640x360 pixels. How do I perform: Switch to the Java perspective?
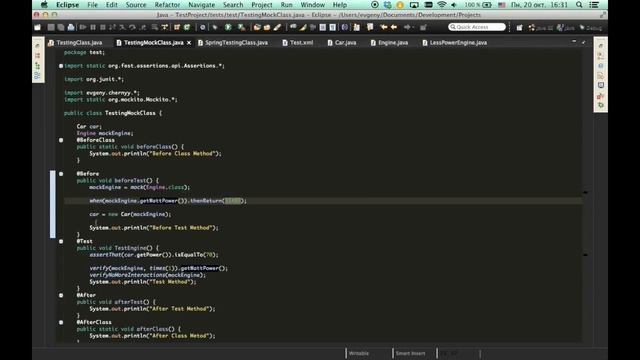point(565,28)
